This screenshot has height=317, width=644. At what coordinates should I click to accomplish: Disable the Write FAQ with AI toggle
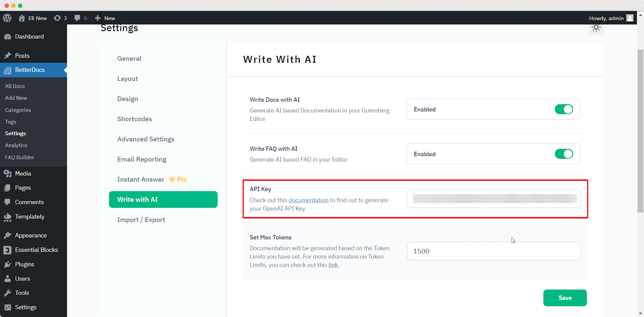point(563,154)
